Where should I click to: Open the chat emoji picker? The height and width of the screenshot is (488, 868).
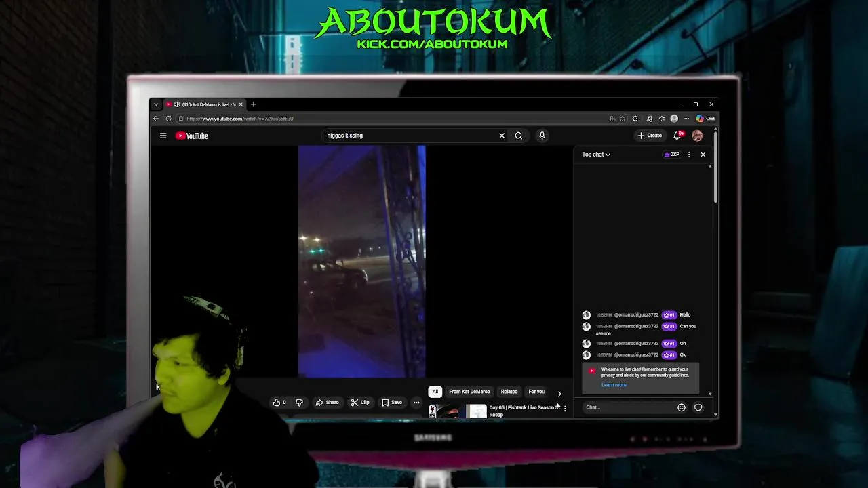tap(682, 407)
